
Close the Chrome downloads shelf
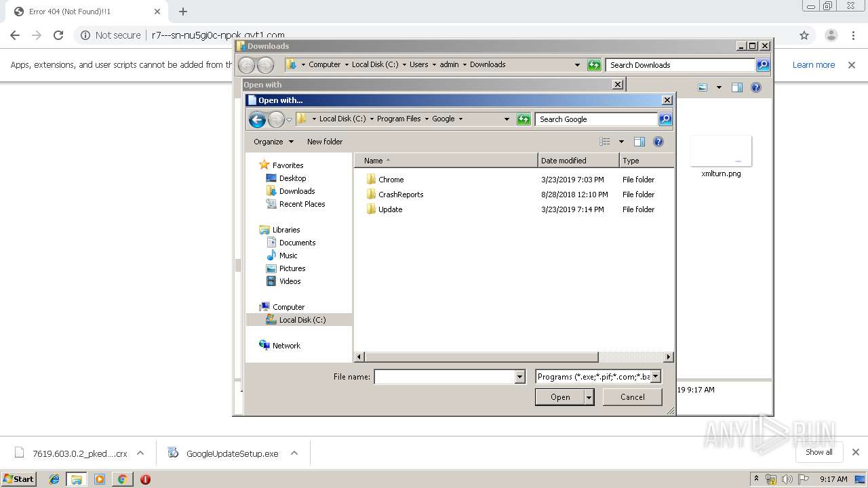(855, 452)
